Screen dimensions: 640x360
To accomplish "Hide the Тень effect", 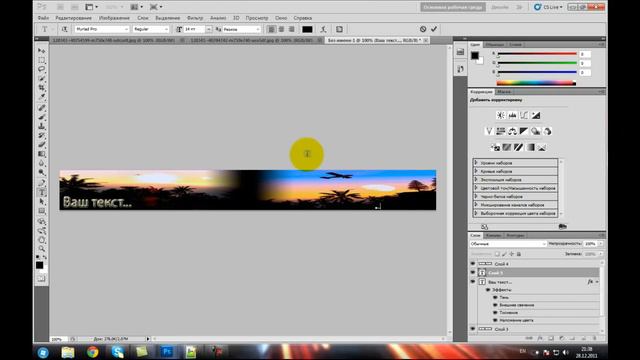I will [495, 298].
